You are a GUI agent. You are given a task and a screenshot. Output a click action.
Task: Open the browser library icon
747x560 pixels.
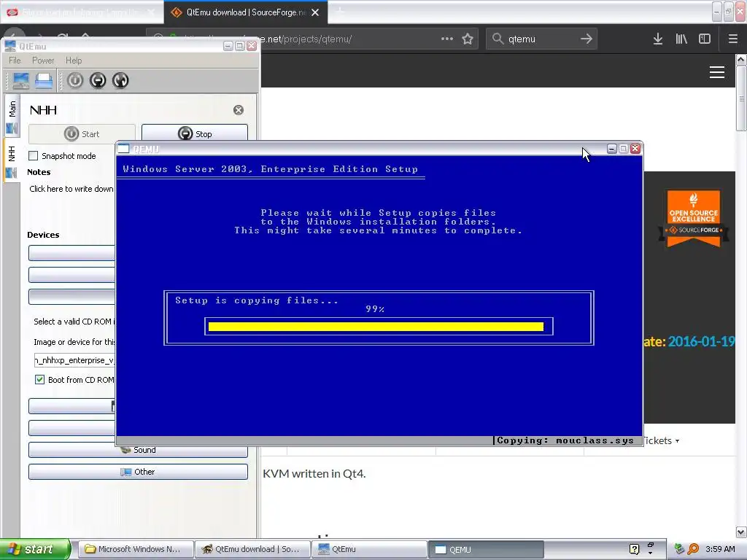(x=681, y=39)
